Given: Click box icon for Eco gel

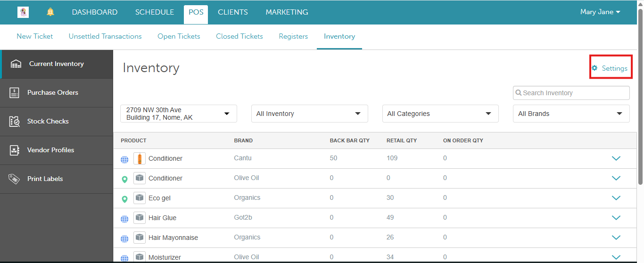Looking at the screenshot, I should coord(140,198).
